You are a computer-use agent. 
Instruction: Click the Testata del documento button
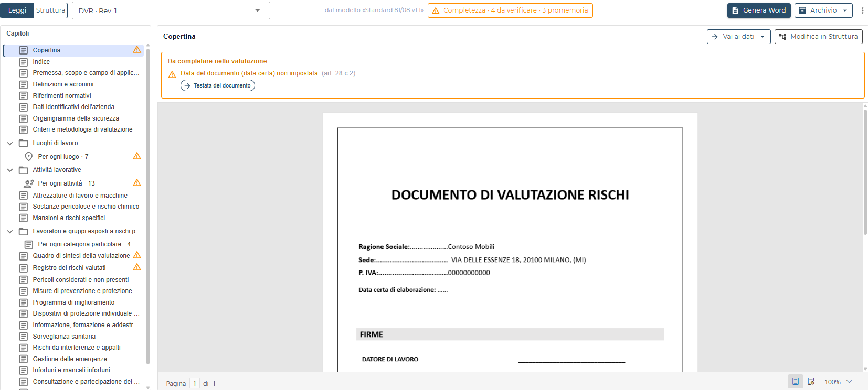[218, 85]
